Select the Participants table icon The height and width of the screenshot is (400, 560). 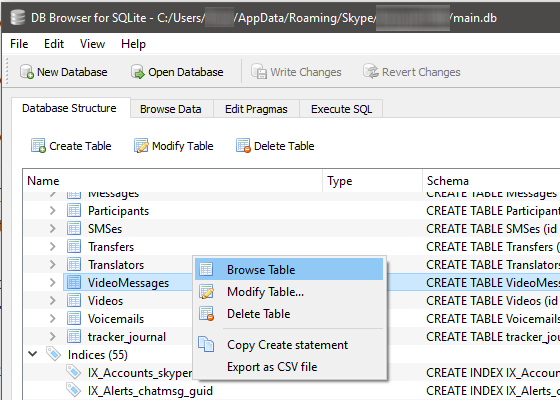coord(74,210)
